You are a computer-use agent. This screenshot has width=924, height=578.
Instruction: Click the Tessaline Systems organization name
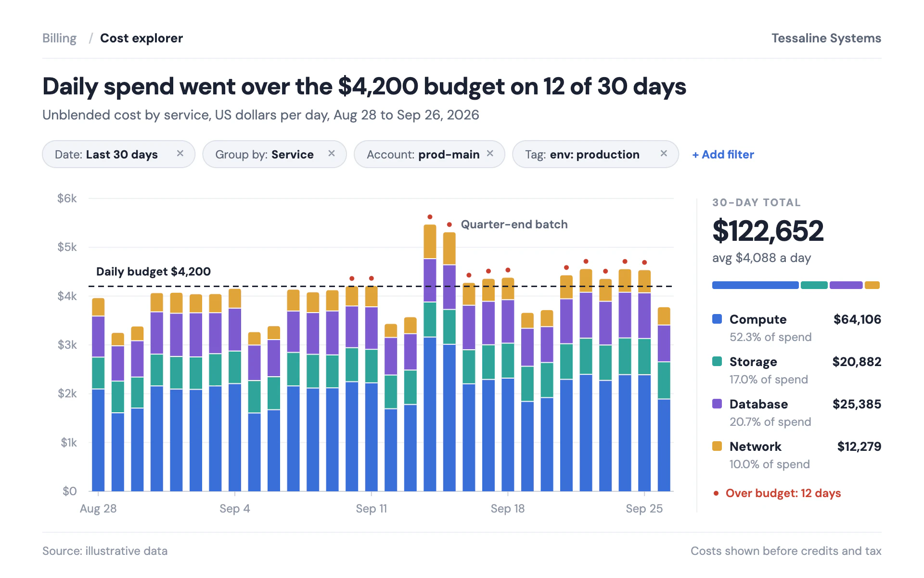[826, 38]
